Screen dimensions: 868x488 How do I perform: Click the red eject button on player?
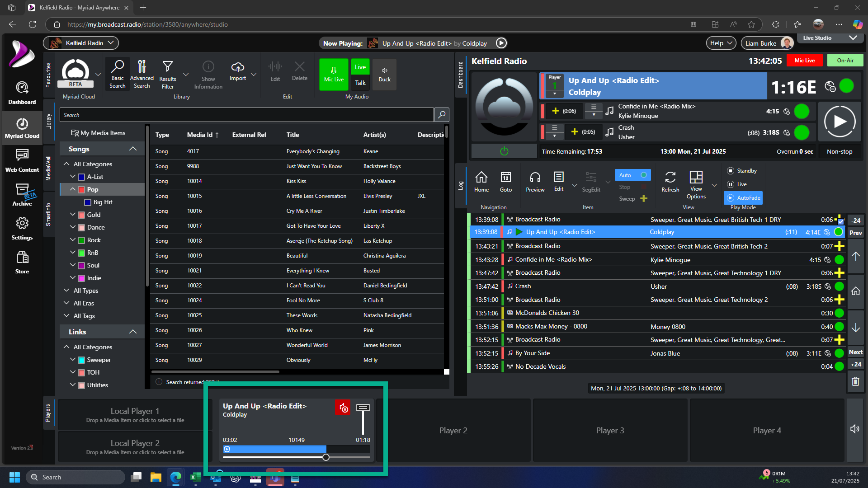343,407
